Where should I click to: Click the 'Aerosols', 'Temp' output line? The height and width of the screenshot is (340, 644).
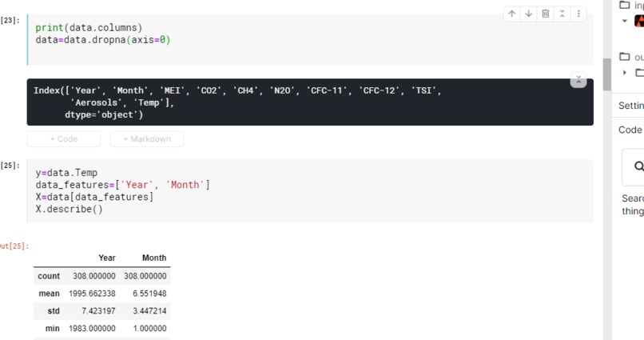(122, 102)
